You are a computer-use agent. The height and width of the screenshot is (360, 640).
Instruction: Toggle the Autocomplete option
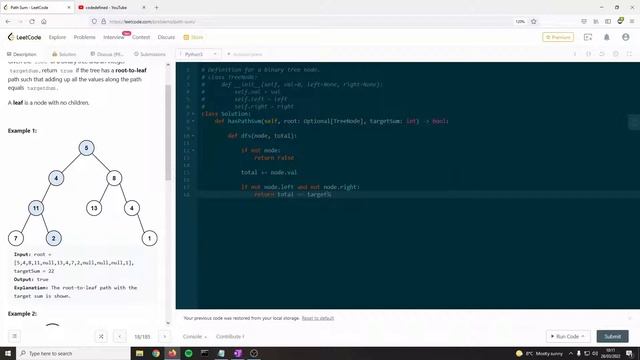[244, 54]
